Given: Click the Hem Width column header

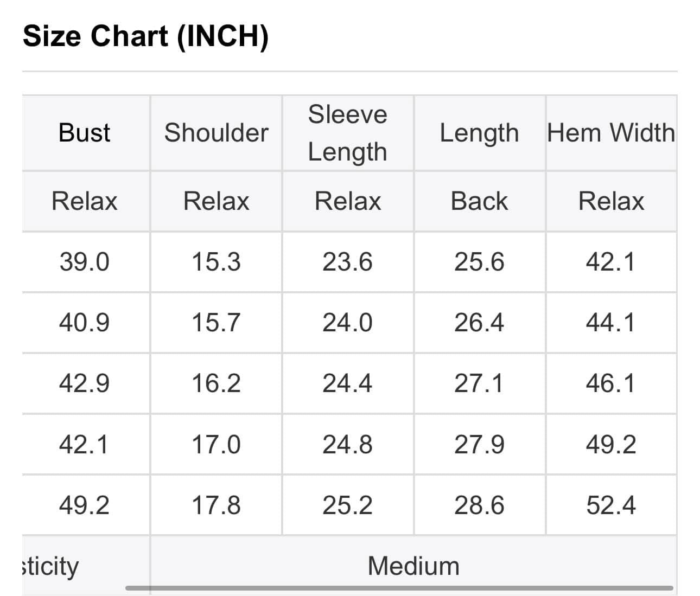Looking at the screenshot, I should 611,133.
